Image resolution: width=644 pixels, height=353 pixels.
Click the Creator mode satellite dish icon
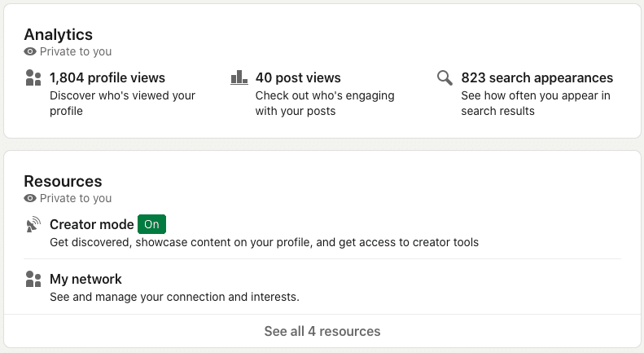tap(33, 224)
